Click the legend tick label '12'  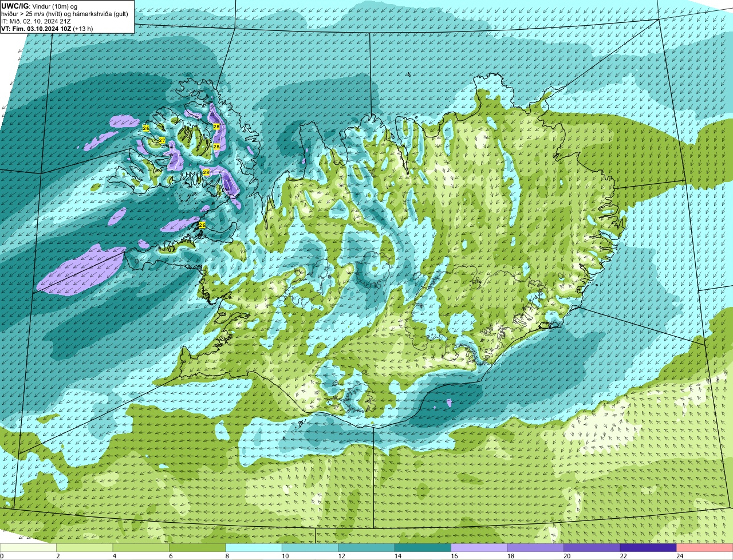[x=341, y=556]
